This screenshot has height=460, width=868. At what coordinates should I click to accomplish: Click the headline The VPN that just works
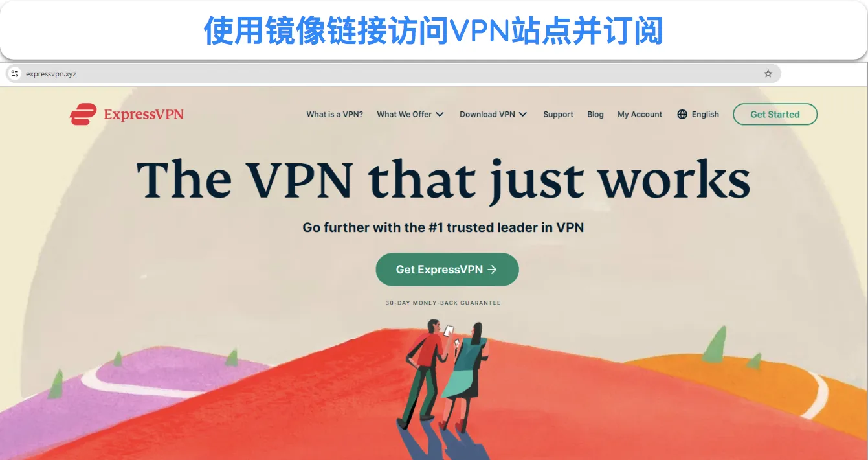(x=443, y=179)
